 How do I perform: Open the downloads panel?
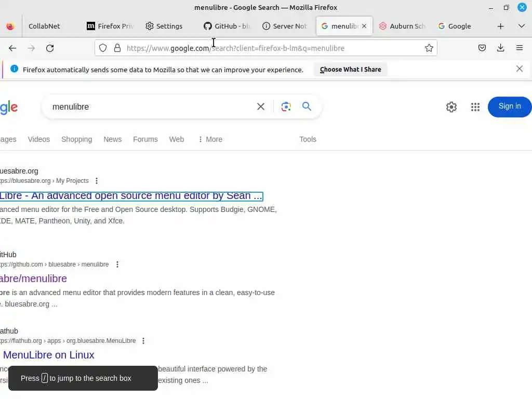(500, 48)
